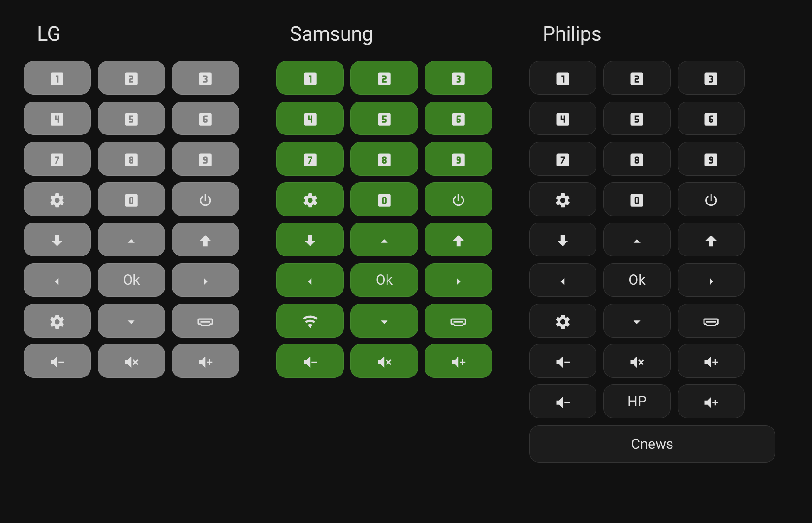Click the right caret on the Philips remote

(x=710, y=281)
